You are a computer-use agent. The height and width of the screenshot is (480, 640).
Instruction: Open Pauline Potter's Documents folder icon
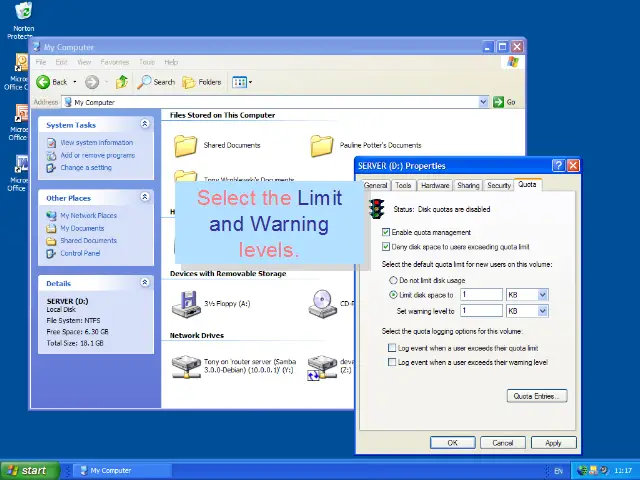[x=322, y=146]
